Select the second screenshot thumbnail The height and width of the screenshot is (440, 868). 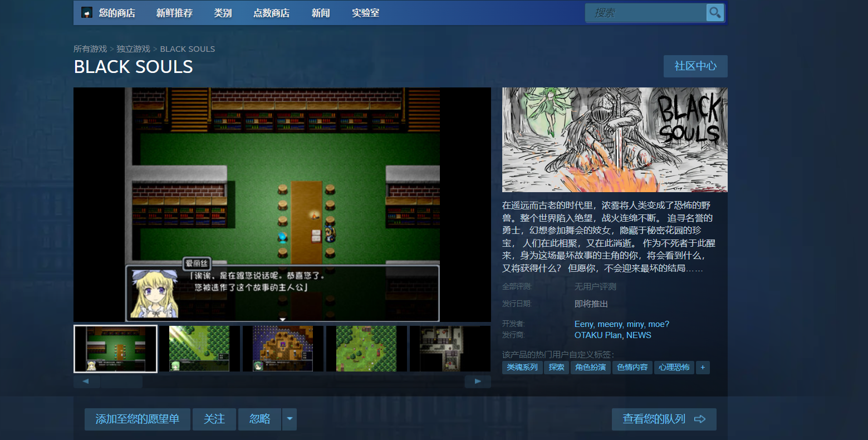[x=199, y=349]
